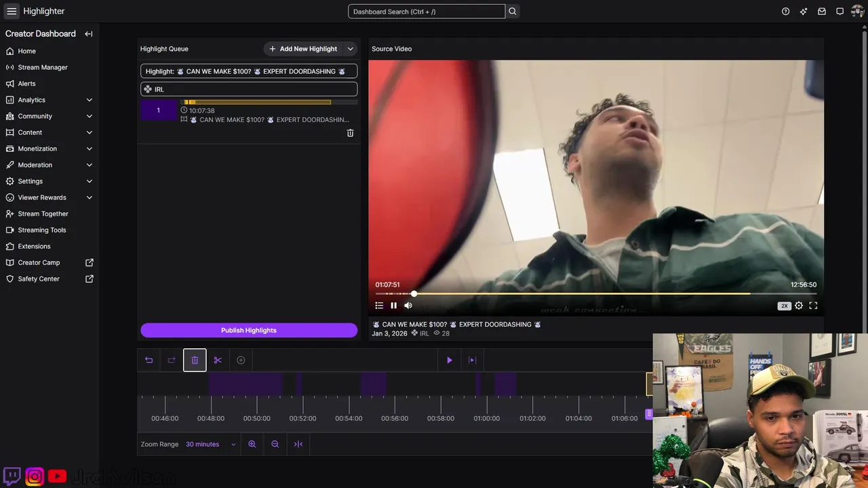Edit the IRL category field
Viewport: 868px width, 488px height.
point(249,89)
